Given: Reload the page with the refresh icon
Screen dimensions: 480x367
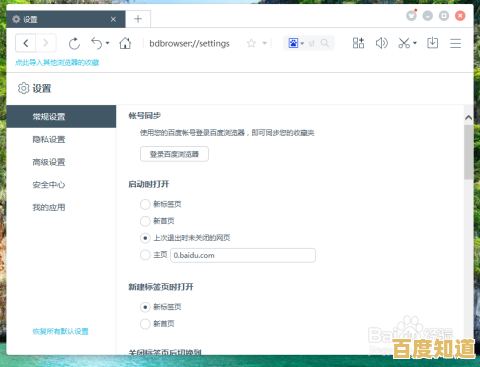Looking at the screenshot, I should pyautogui.click(x=74, y=43).
